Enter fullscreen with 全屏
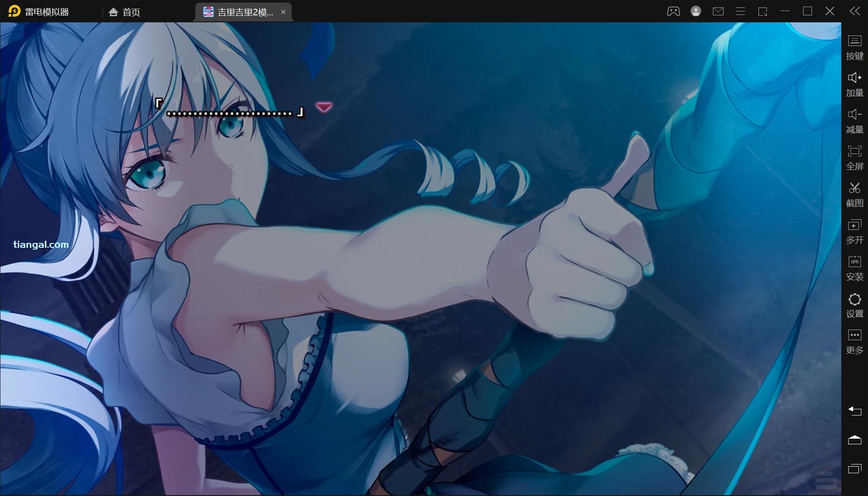This screenshot has height=496, width=868. pyautogui.click(x=854, y=158)
